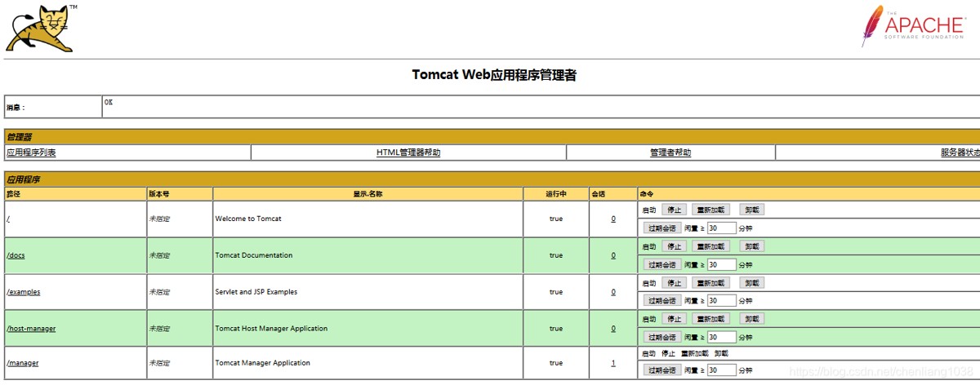This screenshot has width=980, height=385.
Task: Expire sessions for /docs application
Action: [661, 265]
